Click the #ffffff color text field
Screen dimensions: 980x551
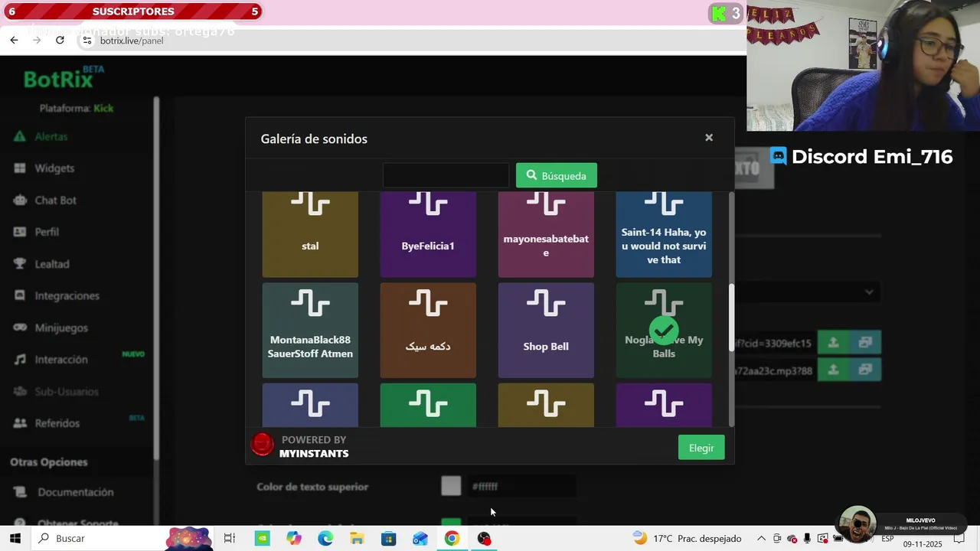point(521,486)
